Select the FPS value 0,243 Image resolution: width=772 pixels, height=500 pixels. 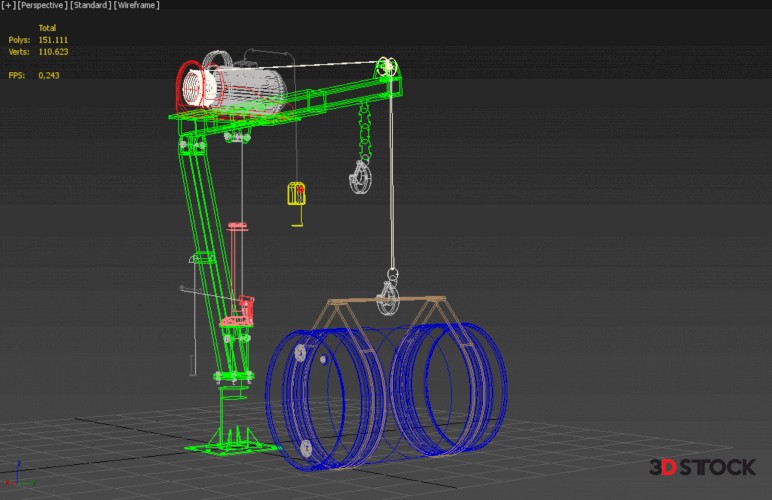(x=49, y=75)
